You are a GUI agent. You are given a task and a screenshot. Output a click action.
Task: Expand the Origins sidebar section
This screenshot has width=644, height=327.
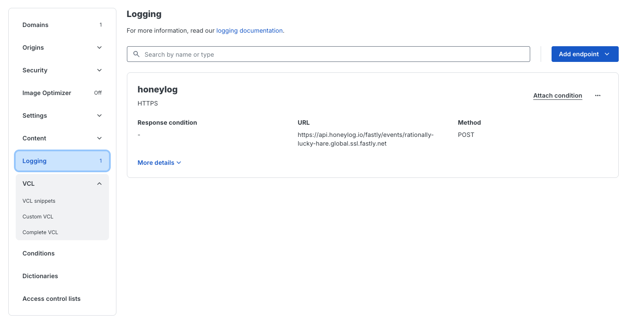coord(62,48)
